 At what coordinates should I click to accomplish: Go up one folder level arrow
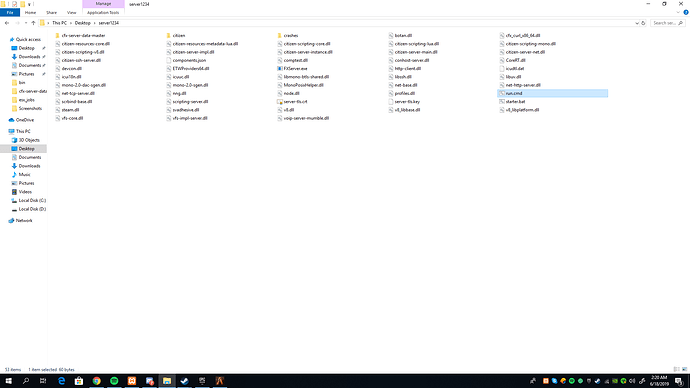(33, 23)
